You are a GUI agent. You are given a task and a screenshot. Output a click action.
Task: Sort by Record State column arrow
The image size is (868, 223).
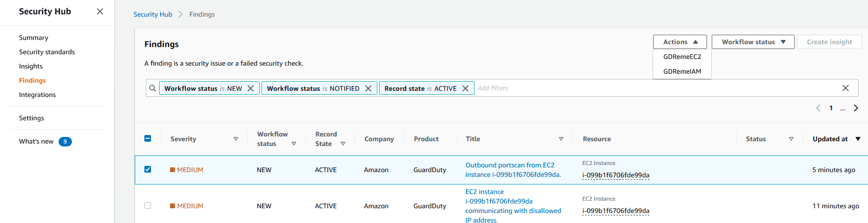click(x=343, y=144)
